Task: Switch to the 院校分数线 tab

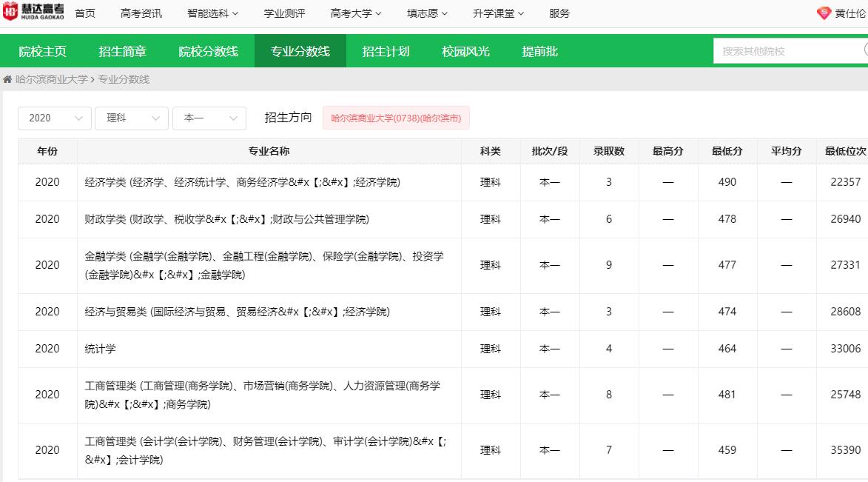Action: point(208,51)
